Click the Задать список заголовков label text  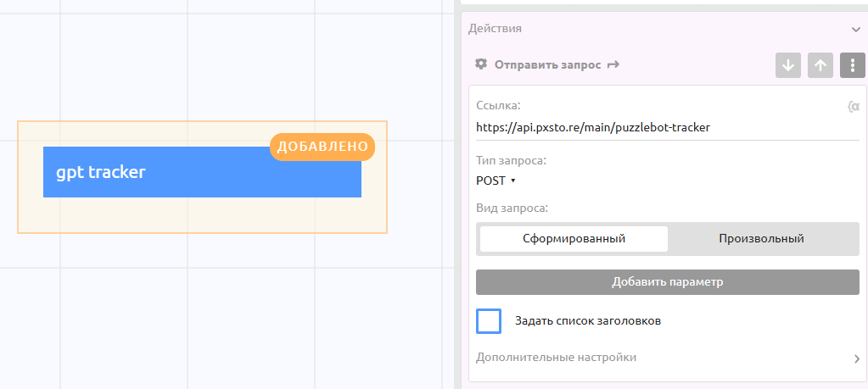588,321
